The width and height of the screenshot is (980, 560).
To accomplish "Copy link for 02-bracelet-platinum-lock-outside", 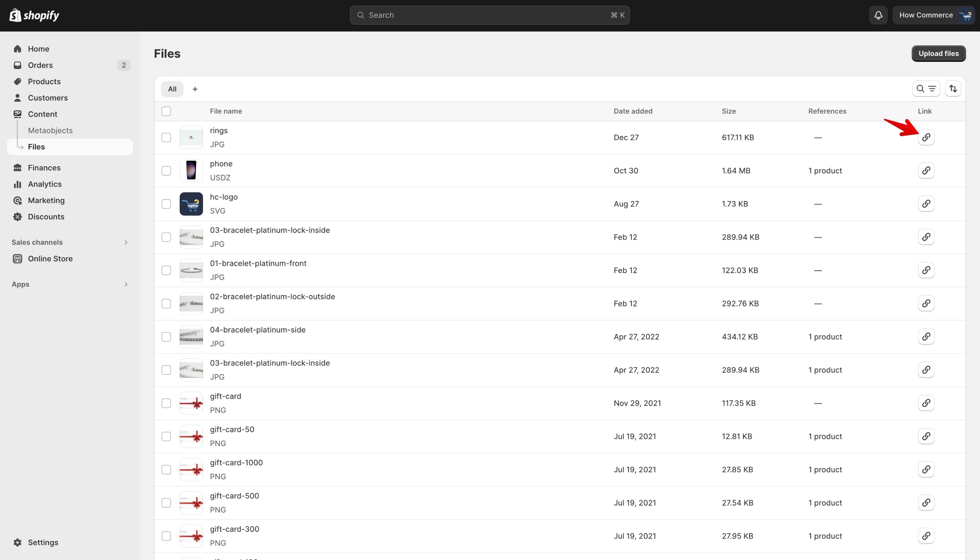I will (x=926, y=303).
